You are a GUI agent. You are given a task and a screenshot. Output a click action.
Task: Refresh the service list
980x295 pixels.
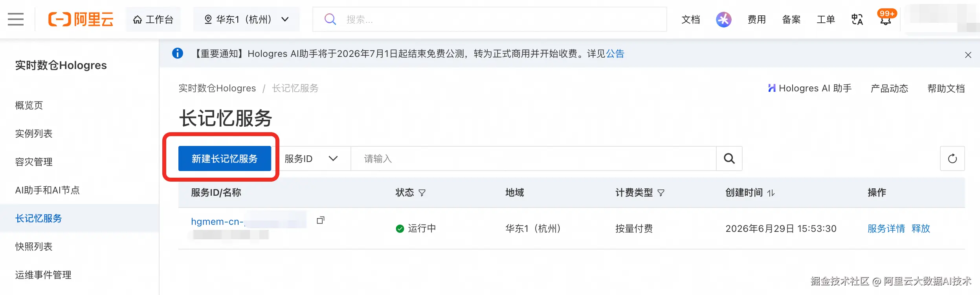[952, 158]
